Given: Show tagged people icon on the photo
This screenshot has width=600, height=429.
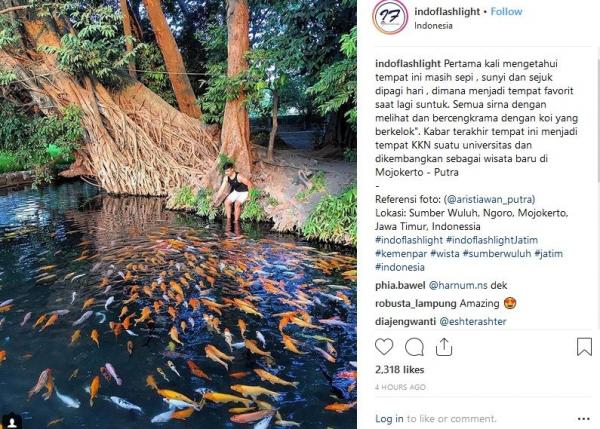Looking at the screenshot, I should pyautogui.click(x=12, y=420).
